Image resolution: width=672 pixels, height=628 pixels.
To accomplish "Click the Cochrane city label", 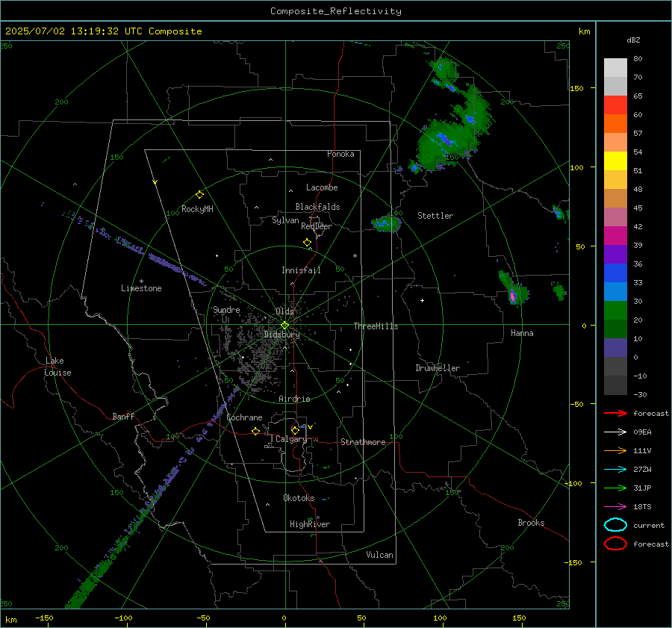I will 244,417.
